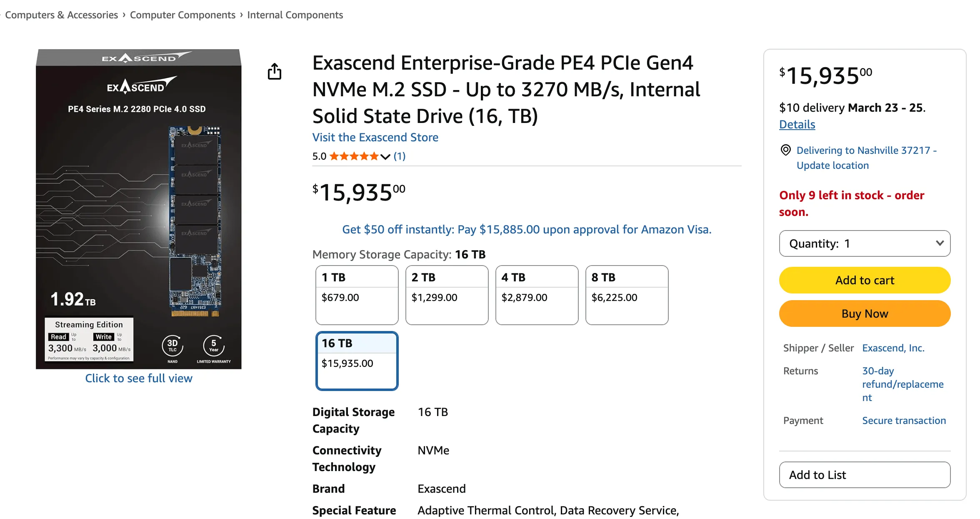Click Update location
This screenshot has height=519, width=980.
click(832, 165)
